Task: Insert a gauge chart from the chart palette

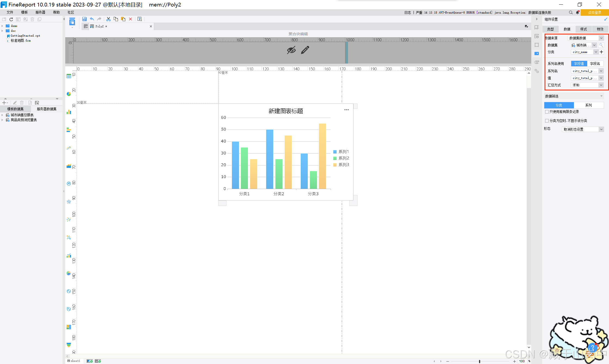Action: (x=69, y=184)
